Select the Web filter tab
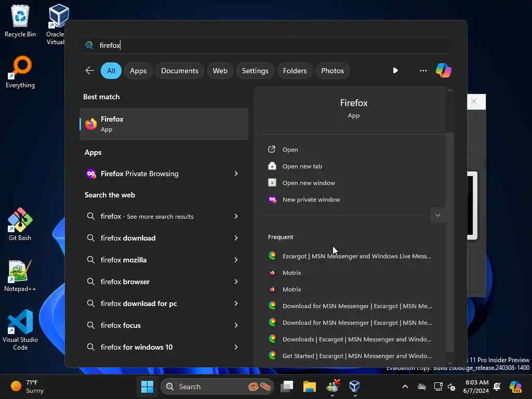This screenshot has width=532, height=399. pos(220,71)
